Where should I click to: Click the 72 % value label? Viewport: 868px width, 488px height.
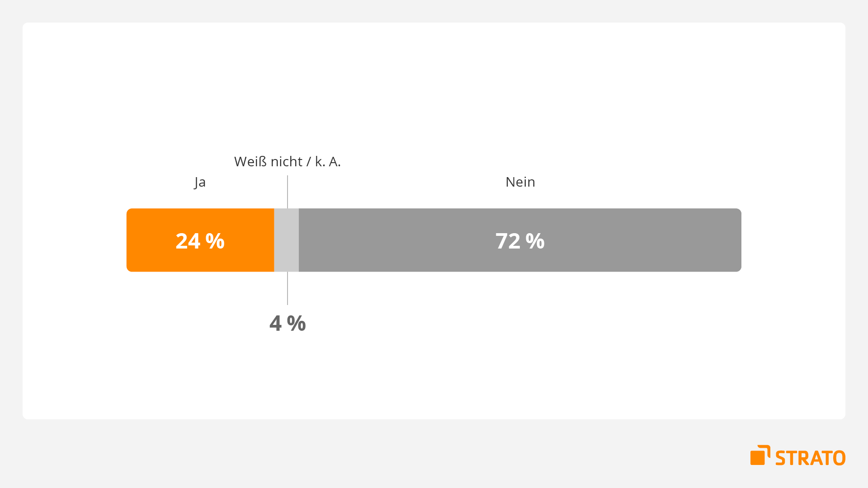pyautogui.click(x=520, y=241)
